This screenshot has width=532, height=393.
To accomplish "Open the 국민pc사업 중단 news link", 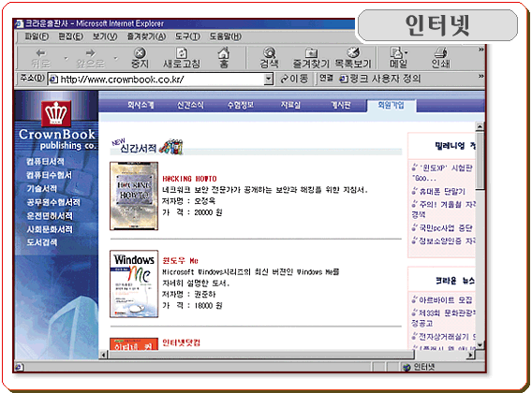I will 446,228.
